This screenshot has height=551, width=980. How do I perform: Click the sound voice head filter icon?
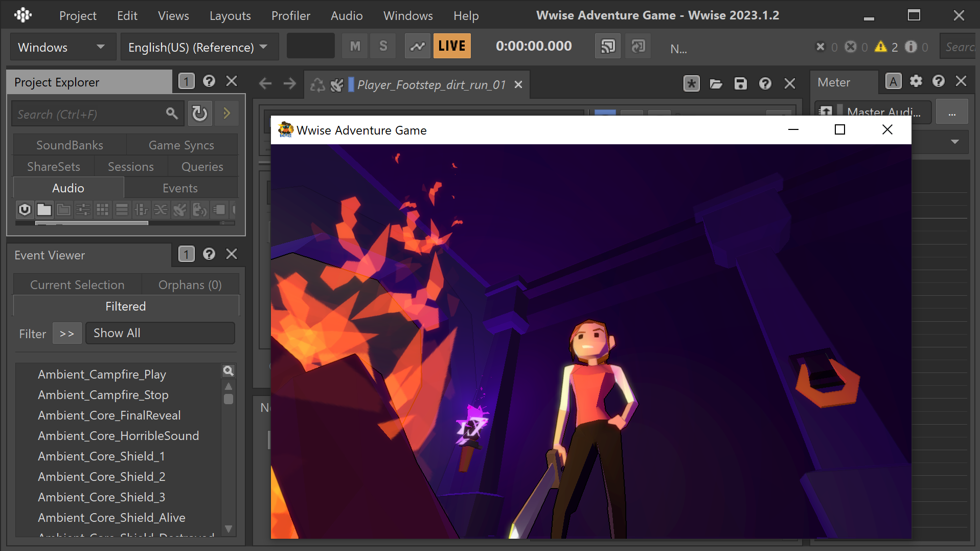click(x=199, y=210)
